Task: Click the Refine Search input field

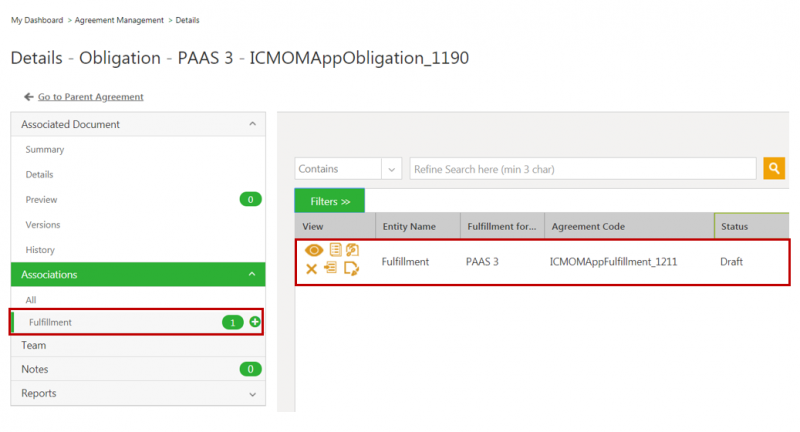Action: point(582,169)
